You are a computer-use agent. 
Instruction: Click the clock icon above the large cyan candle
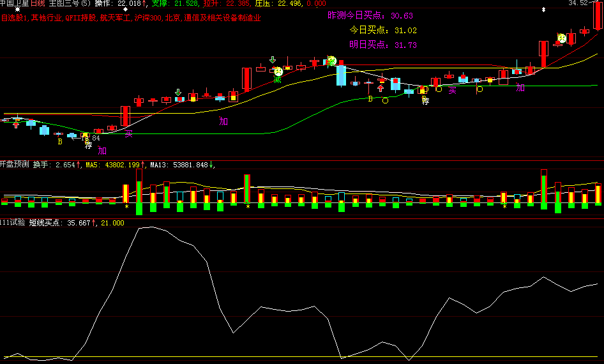click(x=331, y=61)
